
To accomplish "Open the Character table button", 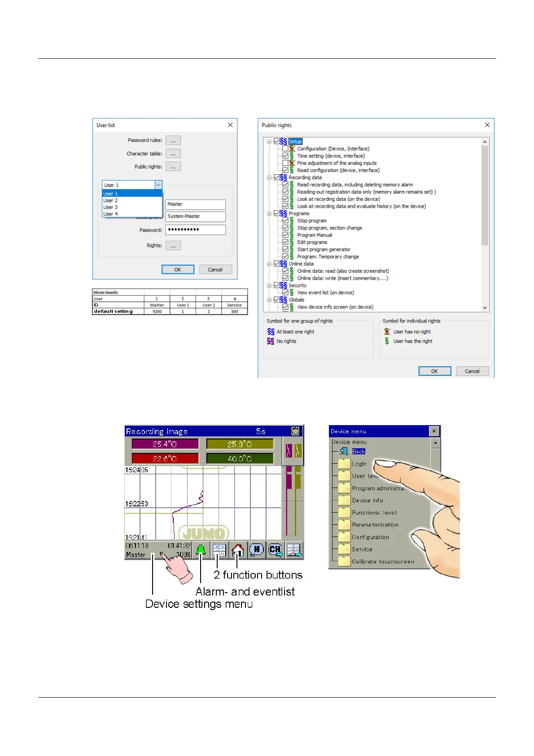I will (x=173, y=154).
